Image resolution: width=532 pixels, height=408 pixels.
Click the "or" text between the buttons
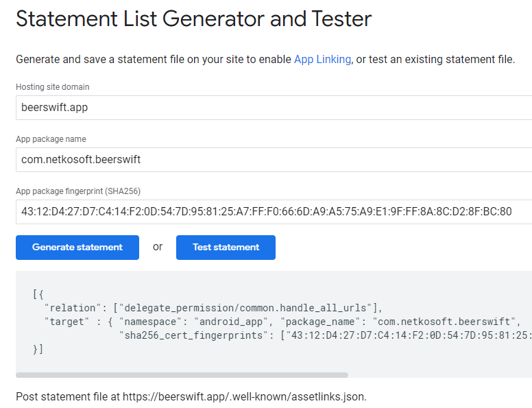pos(158,248)
